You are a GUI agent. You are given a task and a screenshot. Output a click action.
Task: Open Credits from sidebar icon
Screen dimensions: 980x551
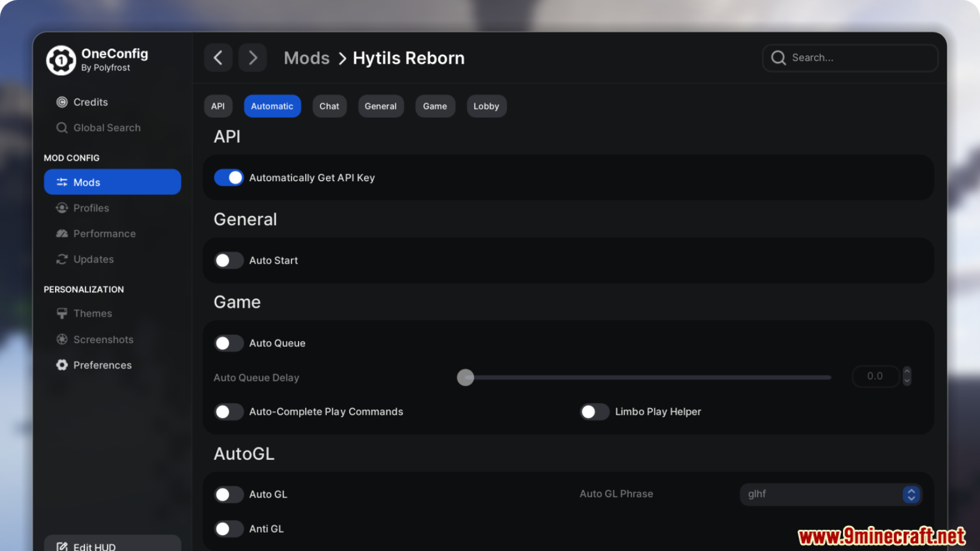[62, 102]
